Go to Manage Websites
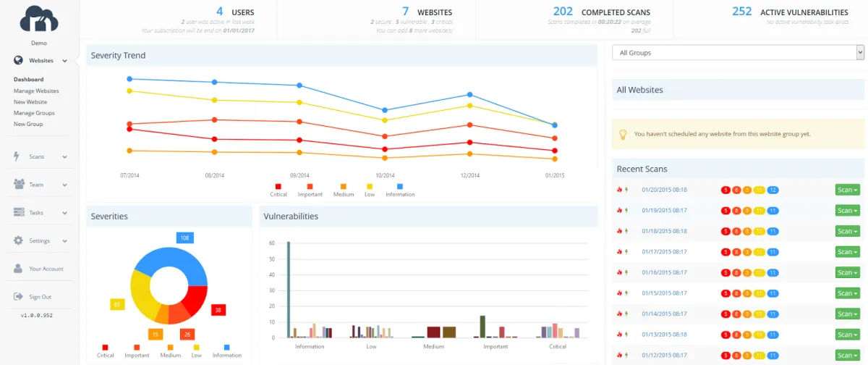The width and height of the screenshot is (868, 365). (x=36, y=91)
